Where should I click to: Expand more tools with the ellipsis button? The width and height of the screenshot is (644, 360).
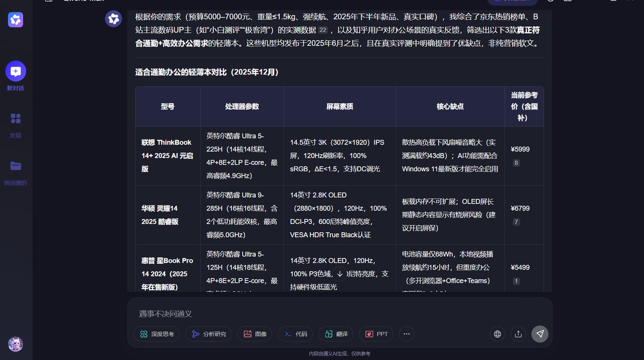click(x=407, y=334)
